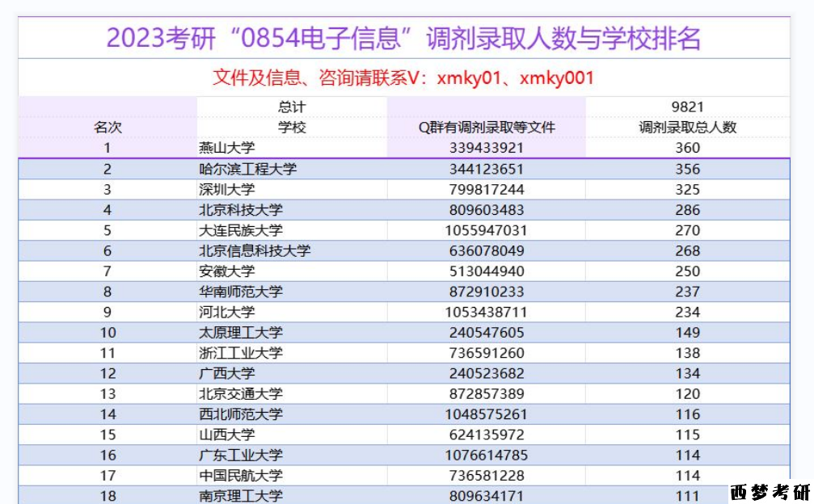Click the admission count "149" for 太原理工大学

687,333
